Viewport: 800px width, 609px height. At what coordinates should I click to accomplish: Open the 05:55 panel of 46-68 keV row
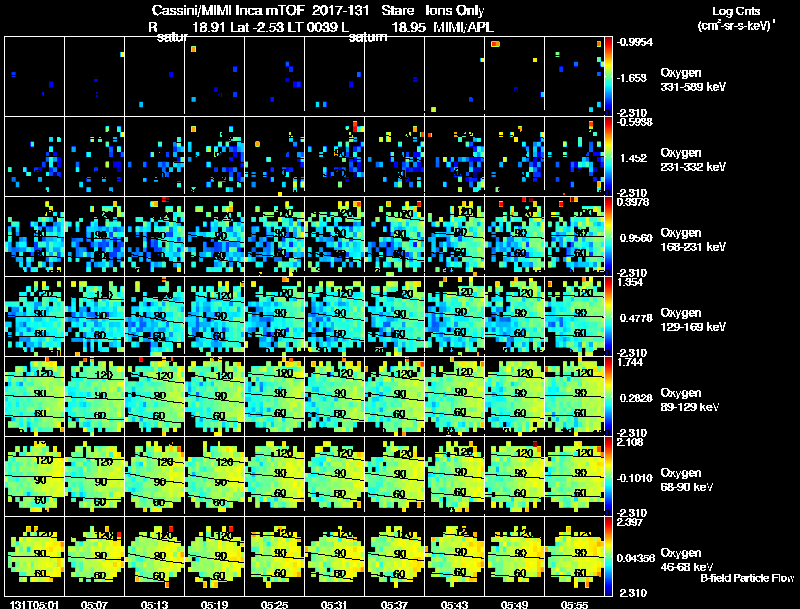574,556
